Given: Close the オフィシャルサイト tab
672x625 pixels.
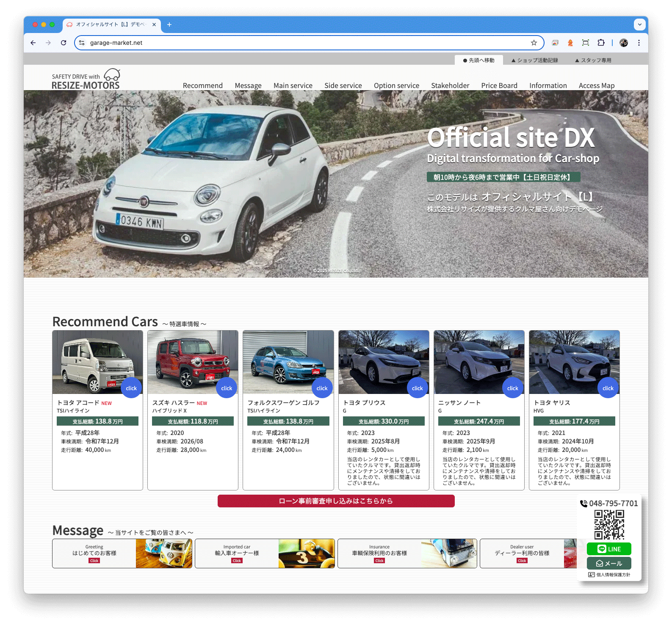Looking at the screenshot, I should [154, 25].
